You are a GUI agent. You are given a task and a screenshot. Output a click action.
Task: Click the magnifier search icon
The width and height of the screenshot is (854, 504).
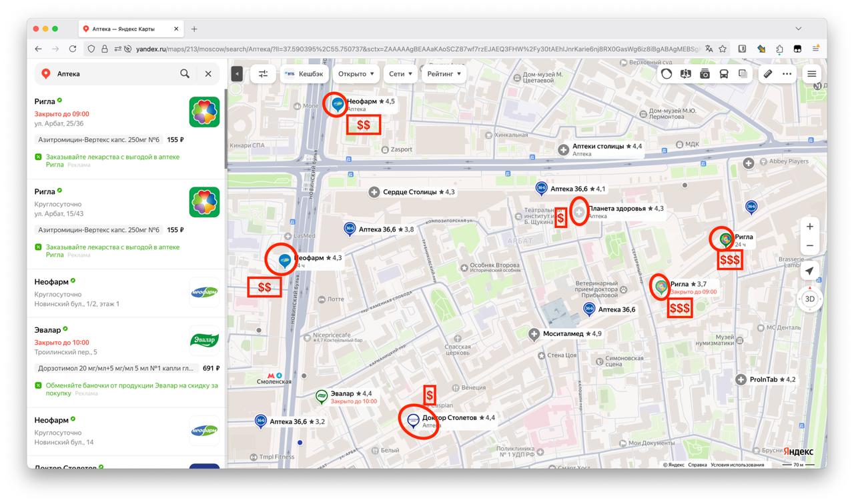click(185, 74)
